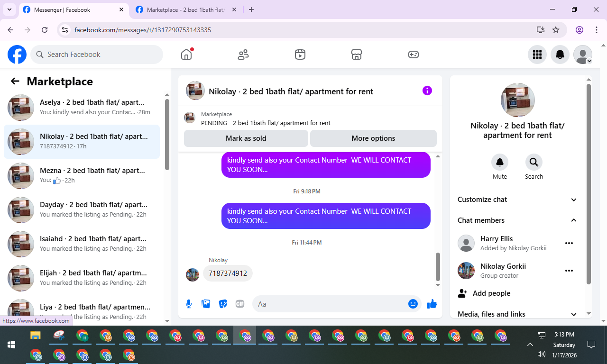The height and width of the screenshot is (364, 607).
Task: Click the Add people icon
Action: tap(462, 293)
